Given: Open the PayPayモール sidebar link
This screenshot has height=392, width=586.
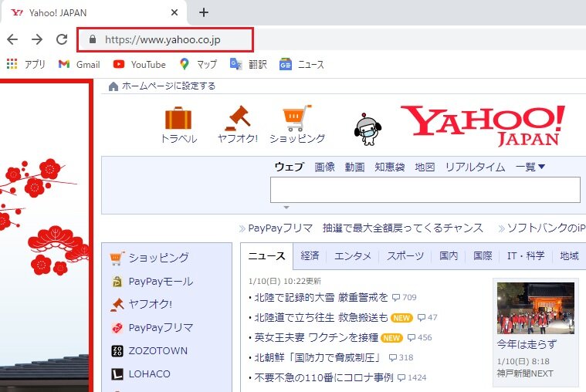Looking at the screenshot, I should coord(161,282).
